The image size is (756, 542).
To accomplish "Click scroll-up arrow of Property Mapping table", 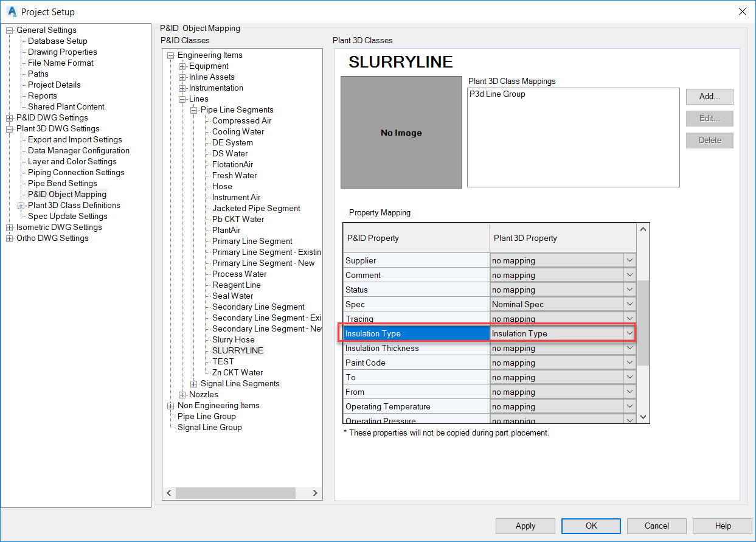I will (643, 229).
